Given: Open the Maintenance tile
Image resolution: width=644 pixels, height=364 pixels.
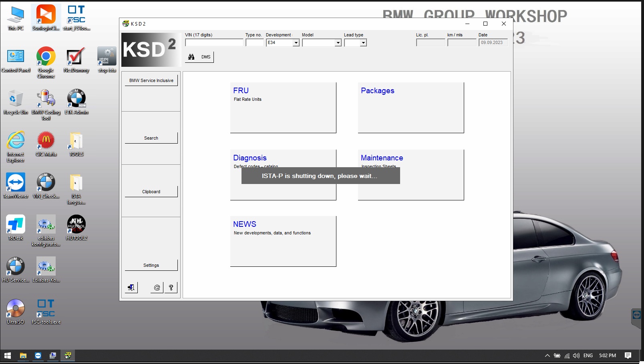Looking at the screenshot, I should pos(411,175).
